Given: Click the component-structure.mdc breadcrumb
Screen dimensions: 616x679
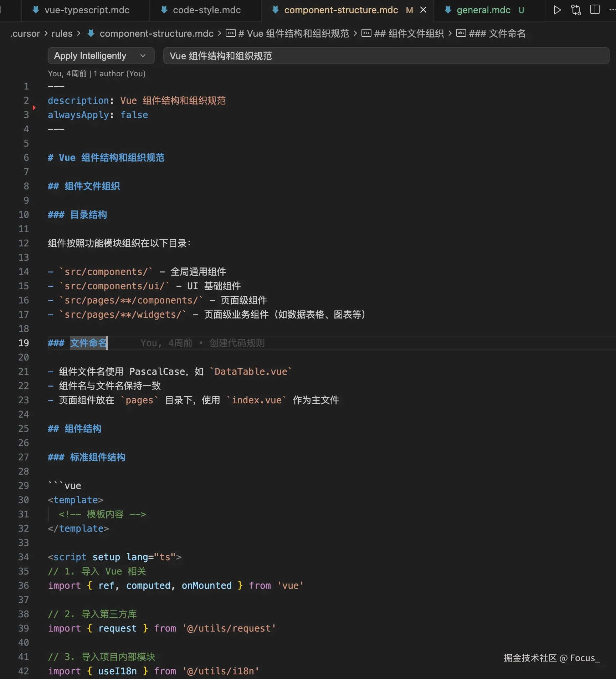Looking at the screenshot, I should (x=156, y=34).
